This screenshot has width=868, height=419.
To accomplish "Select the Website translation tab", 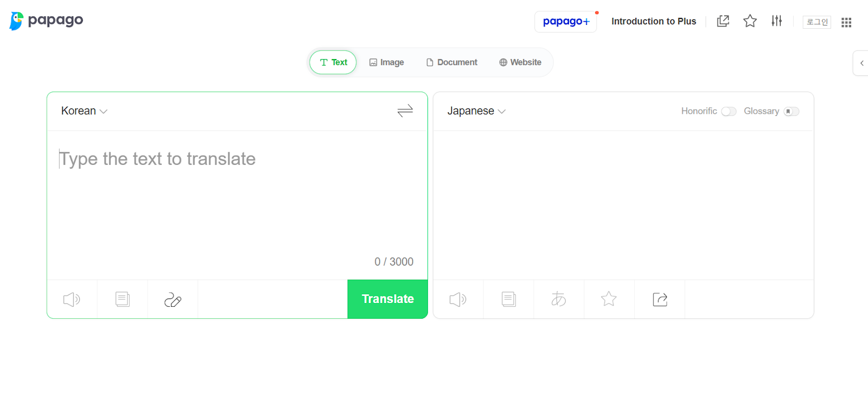I will [x=519, y=62].
